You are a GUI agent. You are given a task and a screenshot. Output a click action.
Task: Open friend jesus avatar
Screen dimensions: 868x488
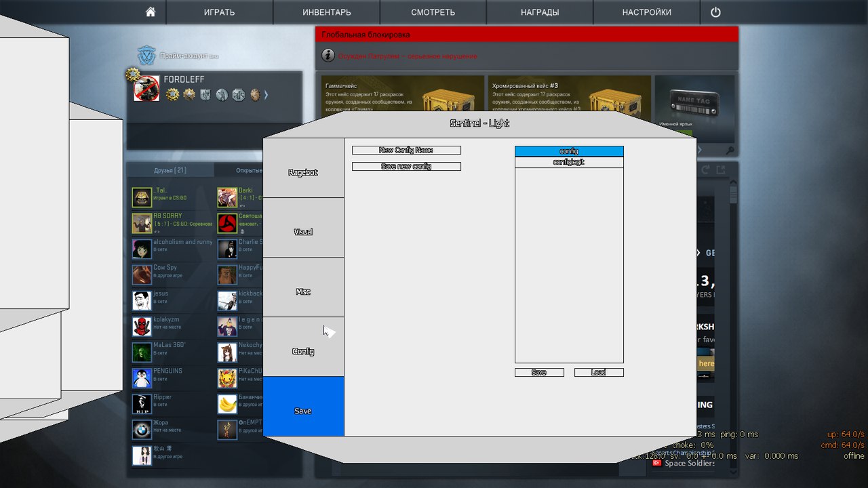click(142, 300)
